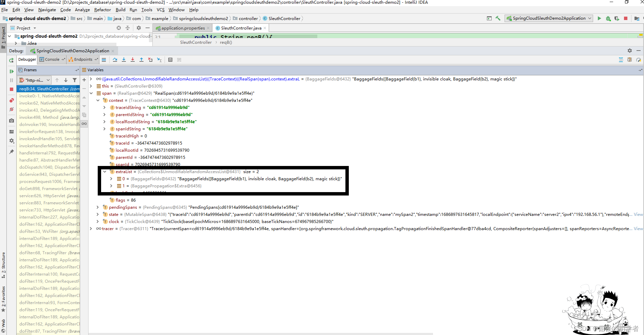Click View link on state row

(638, 214)
